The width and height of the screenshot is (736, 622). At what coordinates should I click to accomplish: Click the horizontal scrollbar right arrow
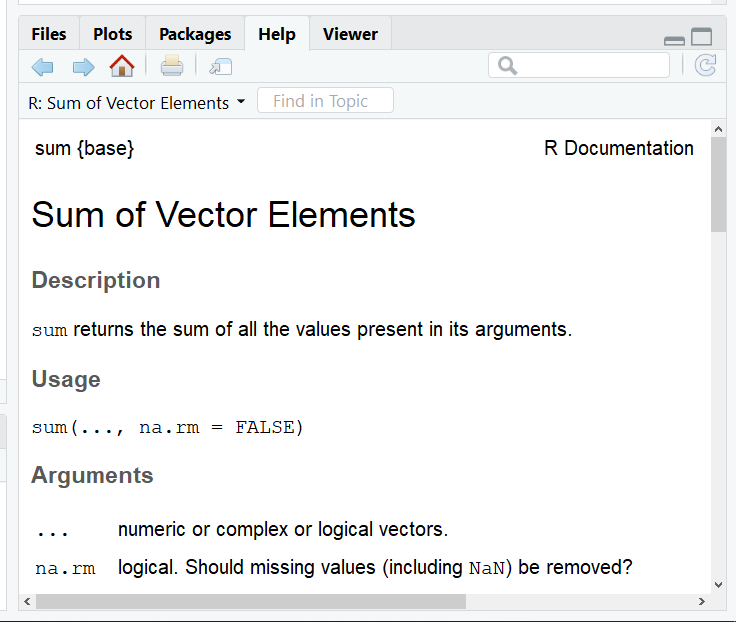[702, 601]
